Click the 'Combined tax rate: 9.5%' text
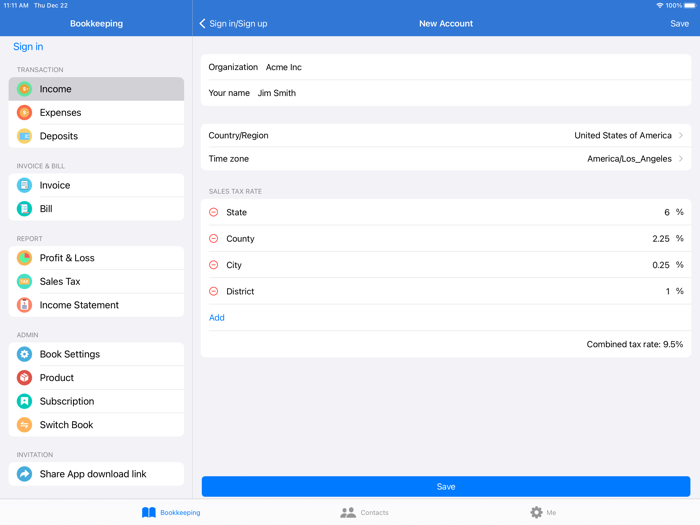The height and width of the screenshot is (525, 700). (634, 344)
